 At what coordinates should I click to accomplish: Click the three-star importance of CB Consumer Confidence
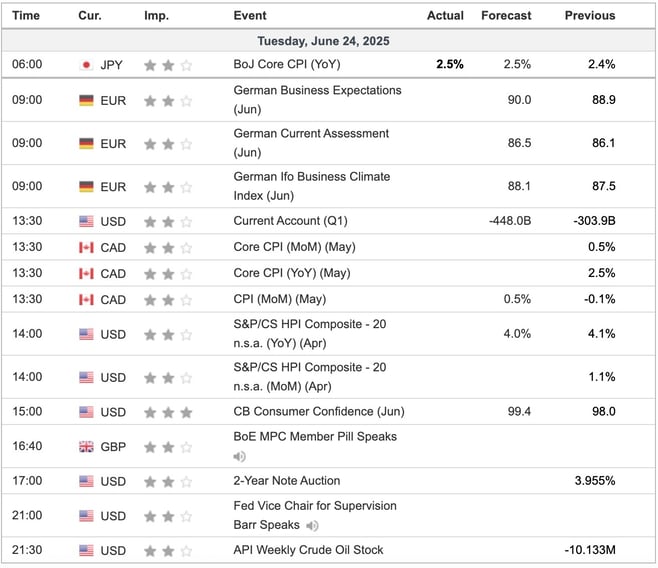tap(168, 412)
